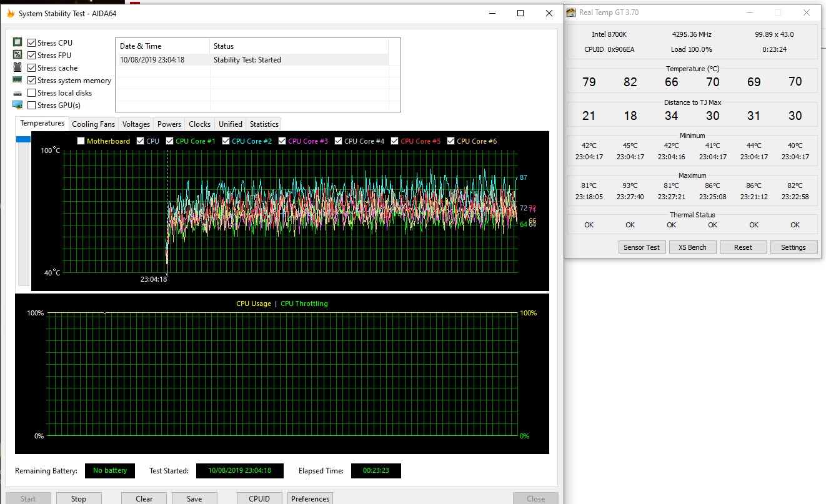This screenshot has width=826, height=504.
Task: Click the CPU Throttling graph label
Action: [304, 304]
